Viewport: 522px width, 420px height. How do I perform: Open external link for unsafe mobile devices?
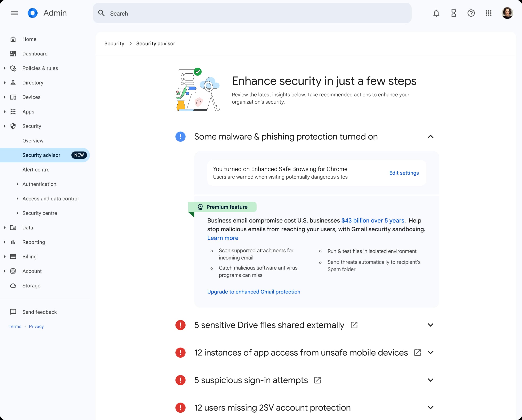click(417, 353)
